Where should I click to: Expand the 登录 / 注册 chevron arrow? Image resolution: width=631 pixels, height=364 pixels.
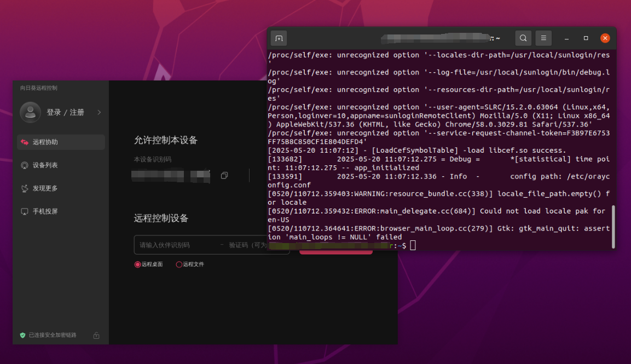(x=99, y=112)
